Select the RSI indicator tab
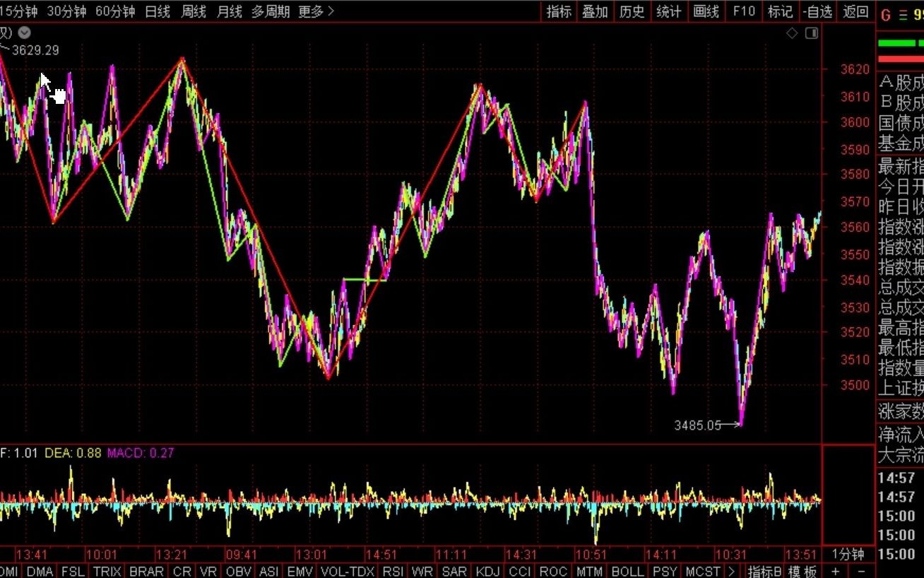Viewport: 924px width, 578px height. pyautogui.click(x=393, y=571)
